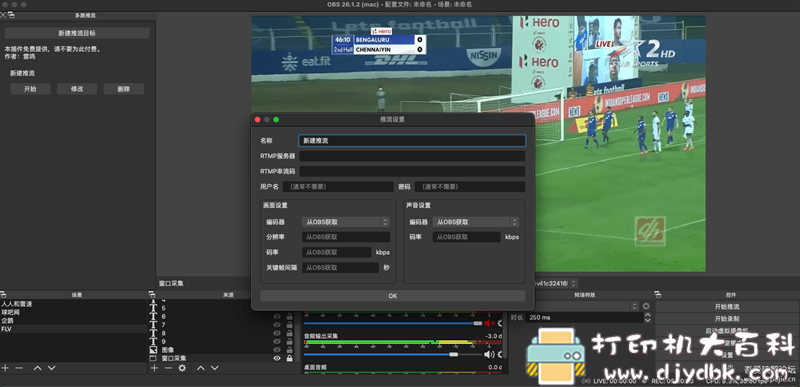Click 开始推流 in Controls panel

point(727,307)
